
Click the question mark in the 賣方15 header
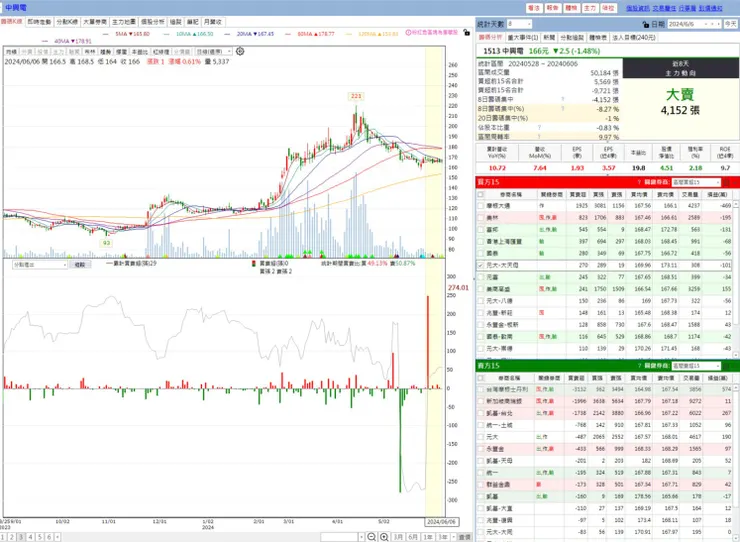tap(639, 366)
